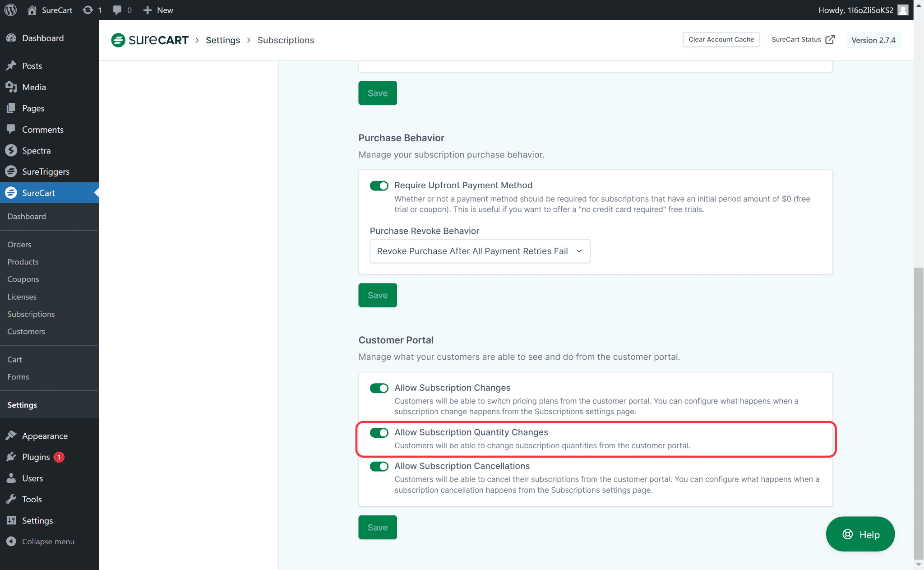Image resolution: width=924 pixels, height=570 pixels.
Task: Open SureTriggers from the sidebar
Action: click(x=45, y=171)
